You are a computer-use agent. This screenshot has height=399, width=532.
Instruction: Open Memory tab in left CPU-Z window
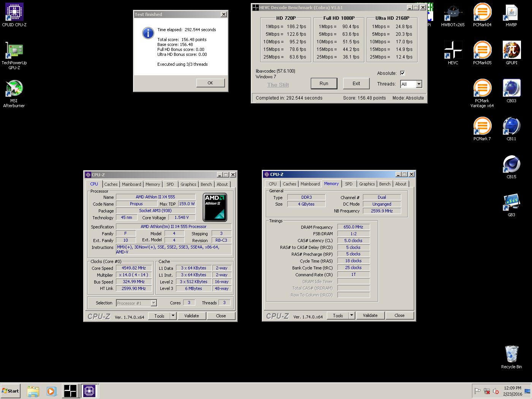(x=153, y=184)
